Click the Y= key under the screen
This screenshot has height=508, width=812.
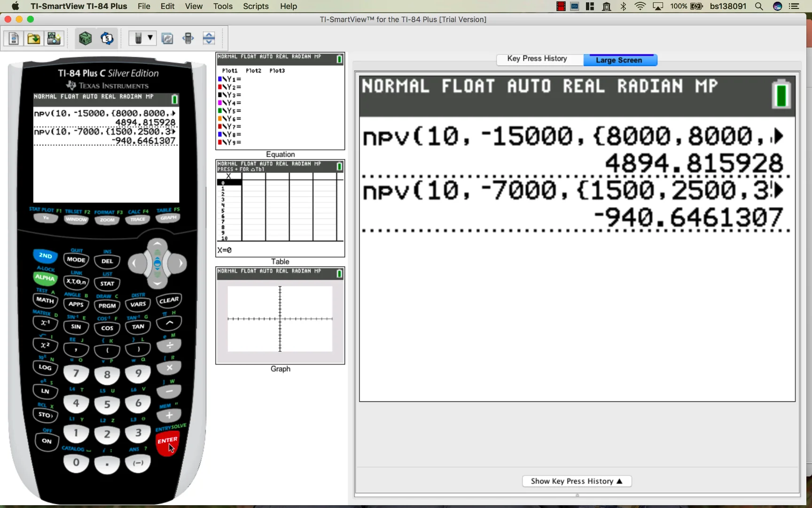pos(46,218)
